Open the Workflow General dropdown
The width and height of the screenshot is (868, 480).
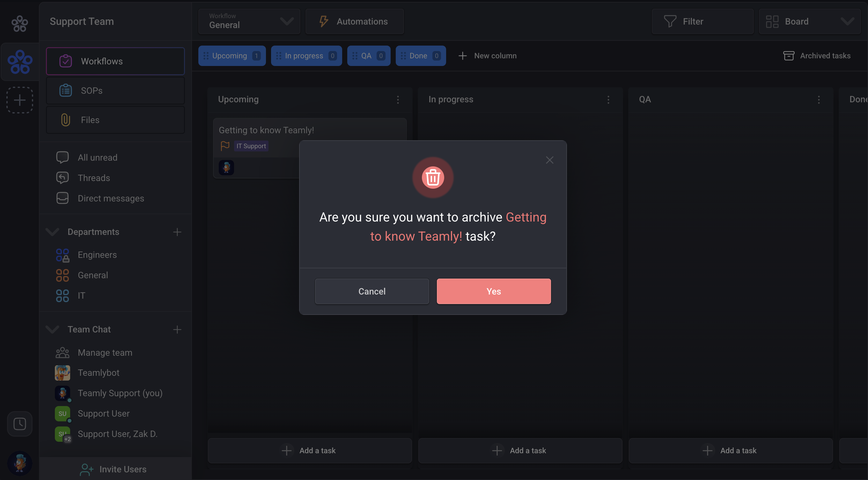(x=249, y=21)
